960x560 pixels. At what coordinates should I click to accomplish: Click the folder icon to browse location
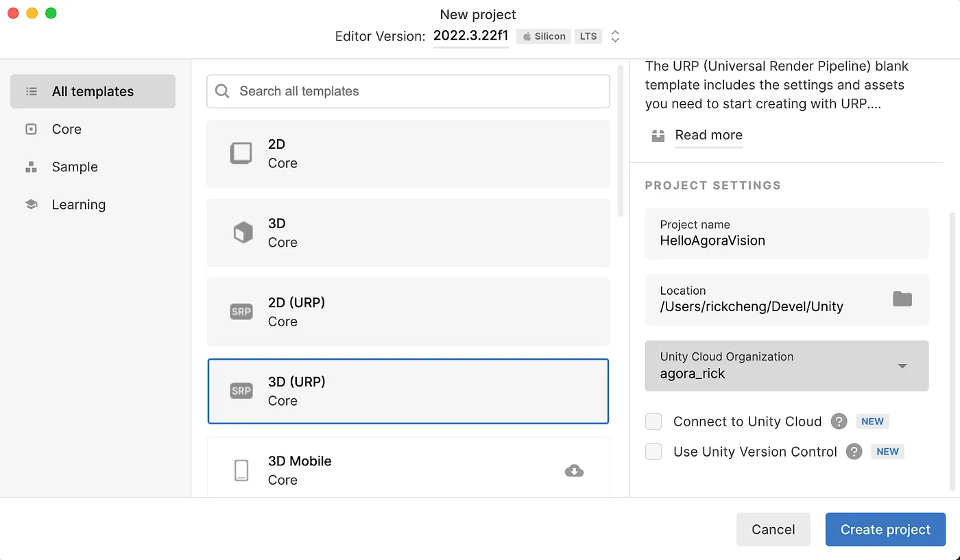tap(902, 299)
